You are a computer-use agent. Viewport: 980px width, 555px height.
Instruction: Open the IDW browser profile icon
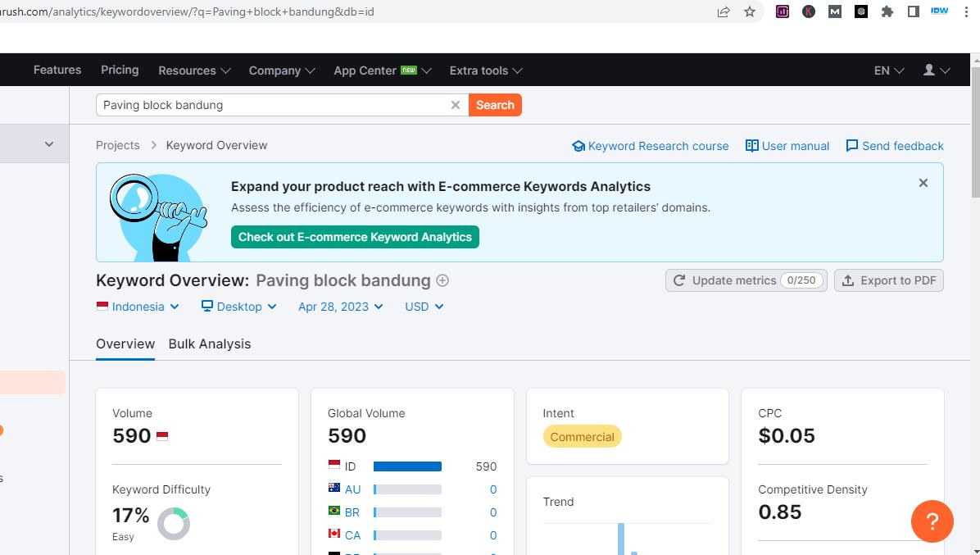tap(939, 11)
